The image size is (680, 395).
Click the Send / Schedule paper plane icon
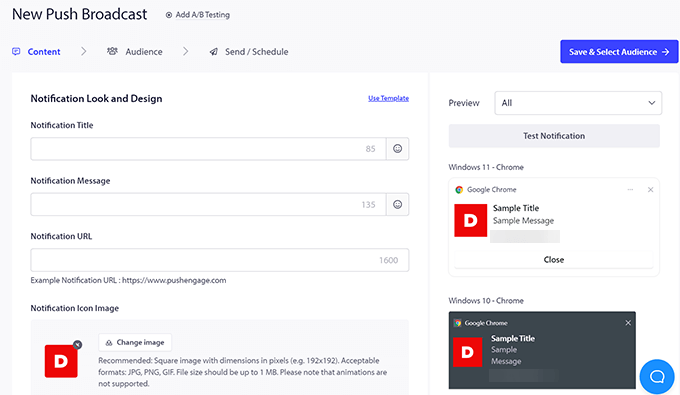[x=213, y=52]
